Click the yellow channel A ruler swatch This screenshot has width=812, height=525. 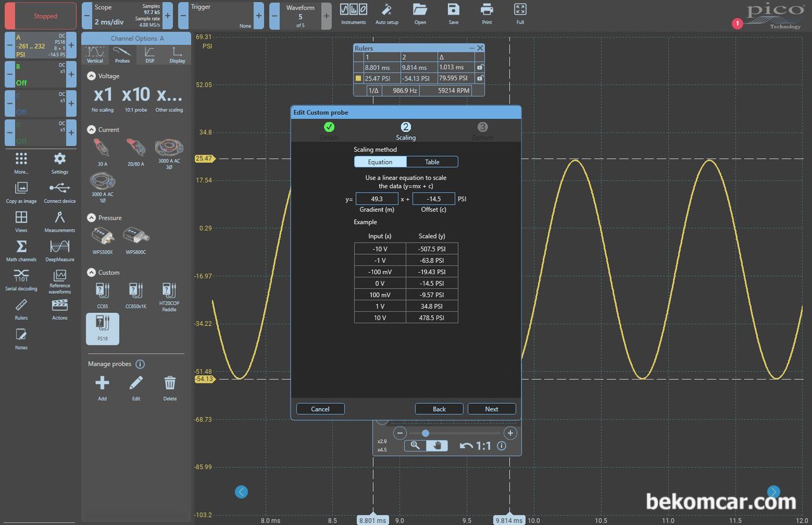pos(358,79)
